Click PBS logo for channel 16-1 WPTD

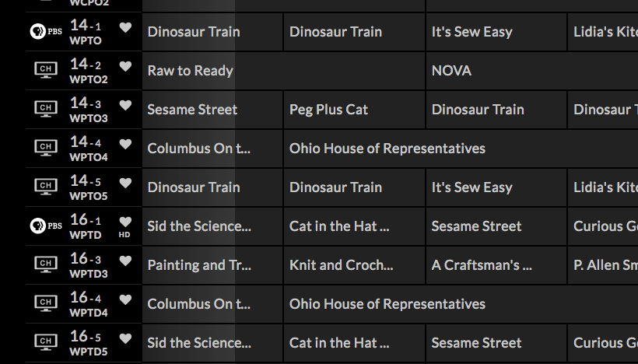[x=46, y=226]
